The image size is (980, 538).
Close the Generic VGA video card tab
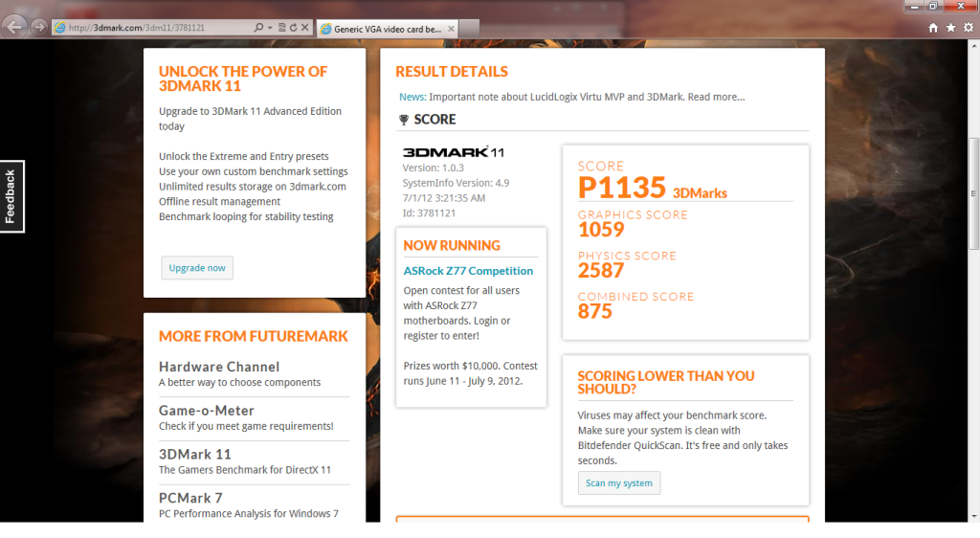tap(452, 29)
